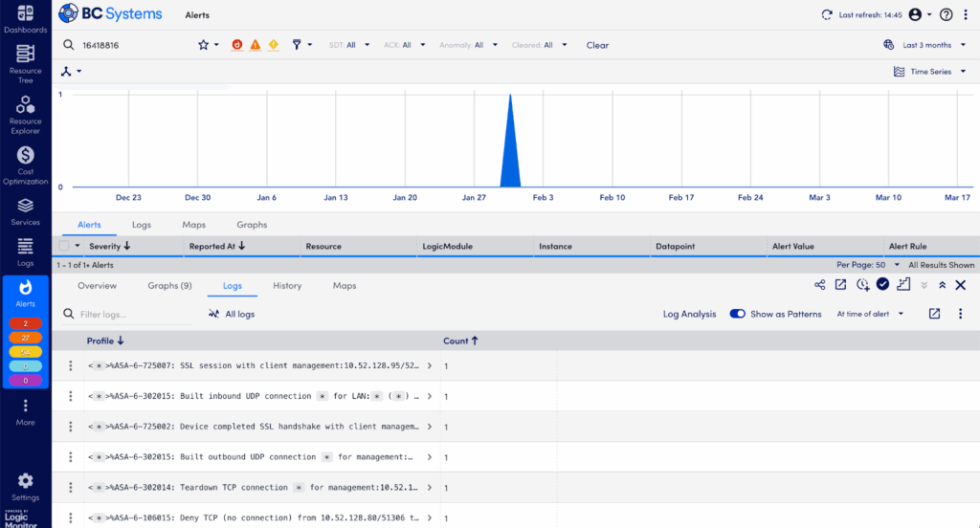Open the grouping tree icon dropdown
Screen dimensions: 980x528
tap(71, 71)
